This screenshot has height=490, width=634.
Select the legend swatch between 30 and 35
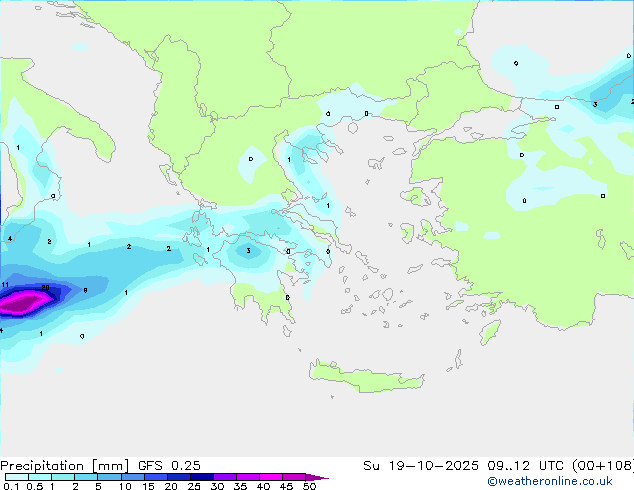pyautogui.click(x=224, y=477)
